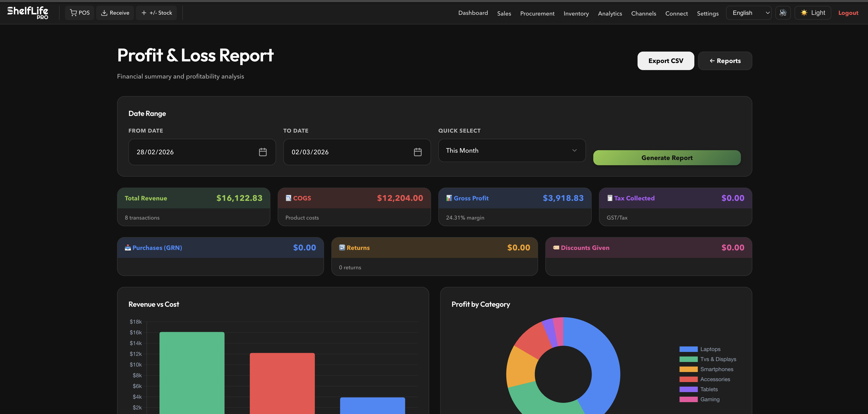Open the Analytics menu
868x414 pixels.
[610, 13]
